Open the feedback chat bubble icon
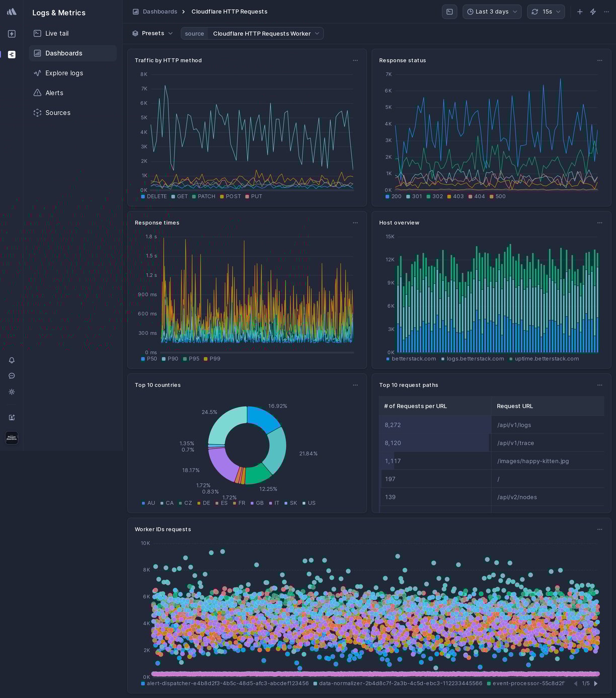 pyautogui.click(x=12, y=376)
